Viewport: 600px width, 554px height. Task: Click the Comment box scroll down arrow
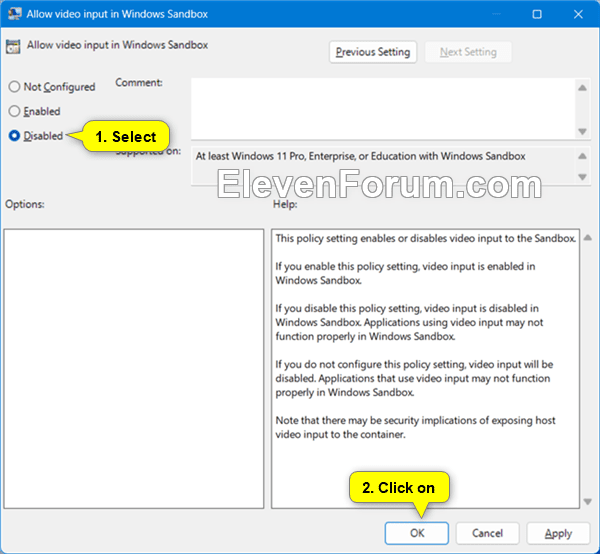pos(582,132)
